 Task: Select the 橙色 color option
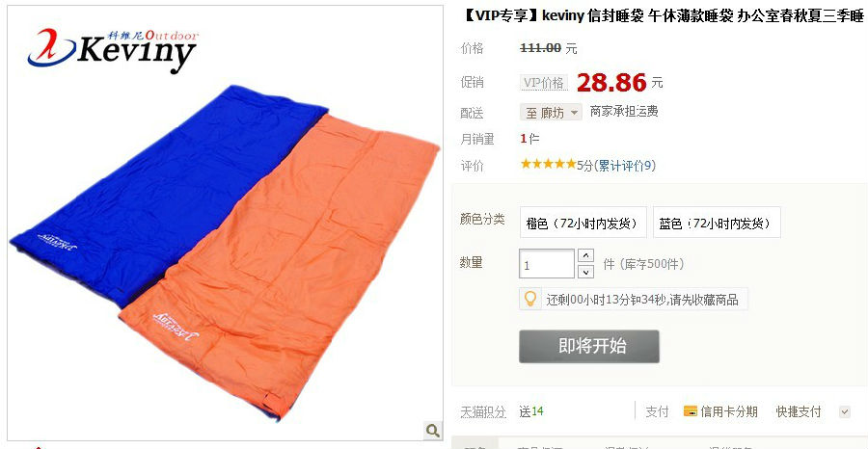pos(583,223)
